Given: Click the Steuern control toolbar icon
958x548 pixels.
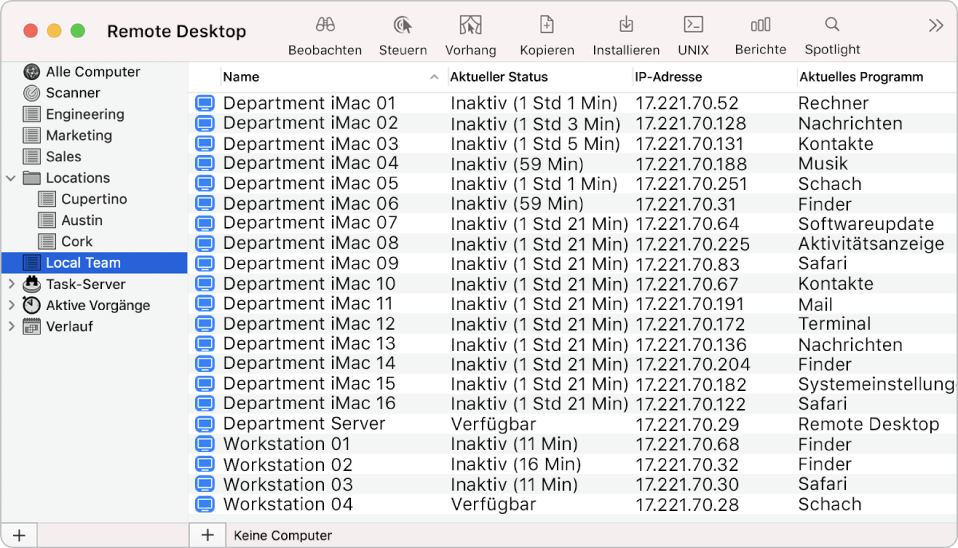Looking at the screenshot, I should tap(402, 26).
